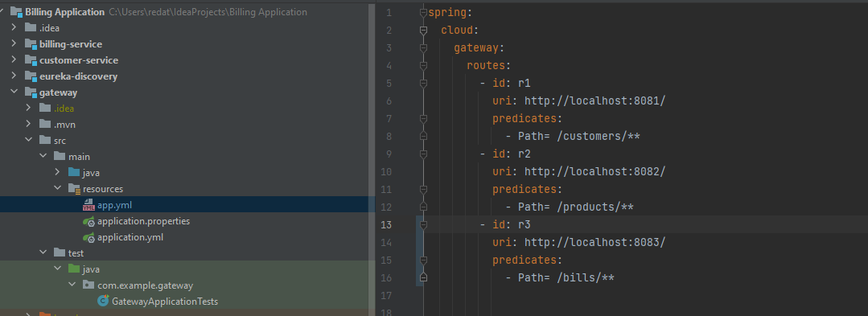This screenshot has width=868, height=316.
Task: Expand the .mvn folder arrow
Action: coord(29,125)
